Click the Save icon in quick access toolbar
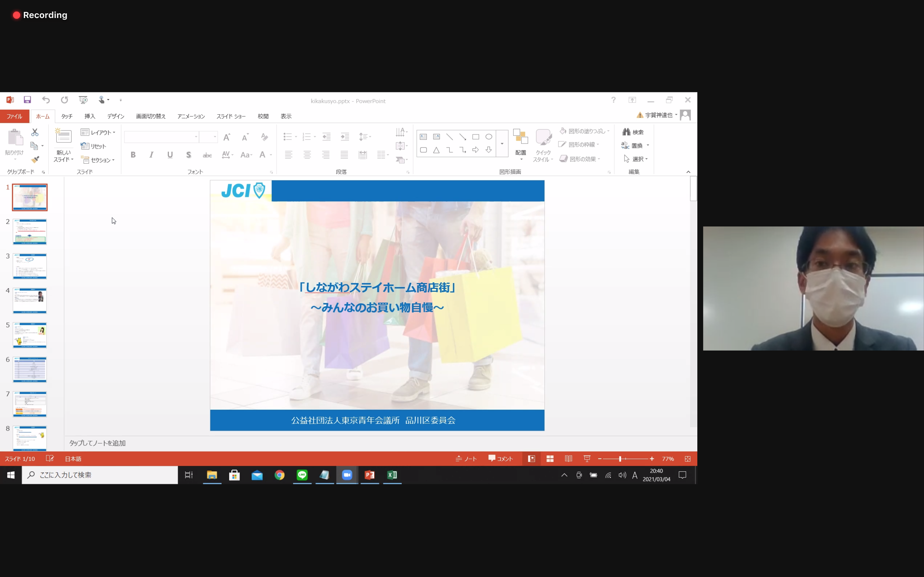Viewport: 924px width, 577px height. click(27, 100)
